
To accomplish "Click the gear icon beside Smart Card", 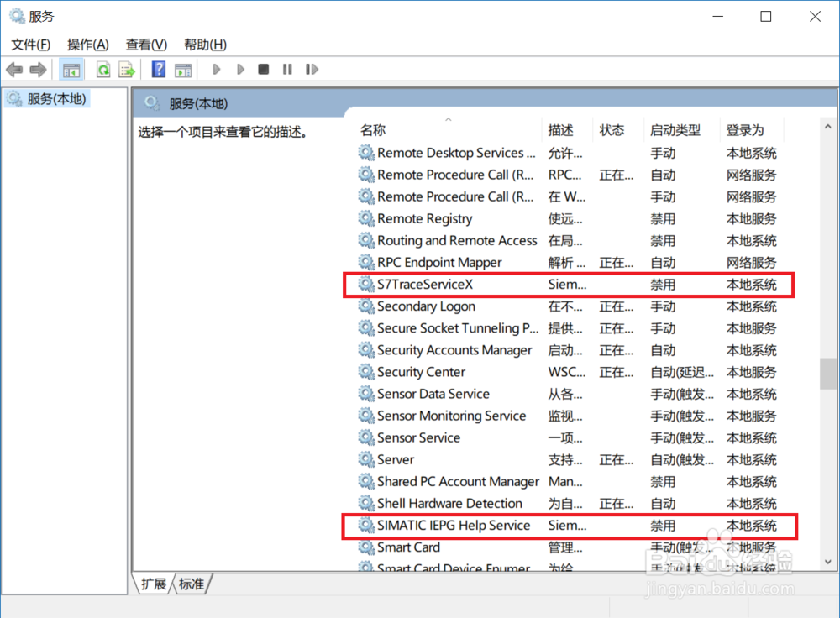I will [x=366, y=547].
